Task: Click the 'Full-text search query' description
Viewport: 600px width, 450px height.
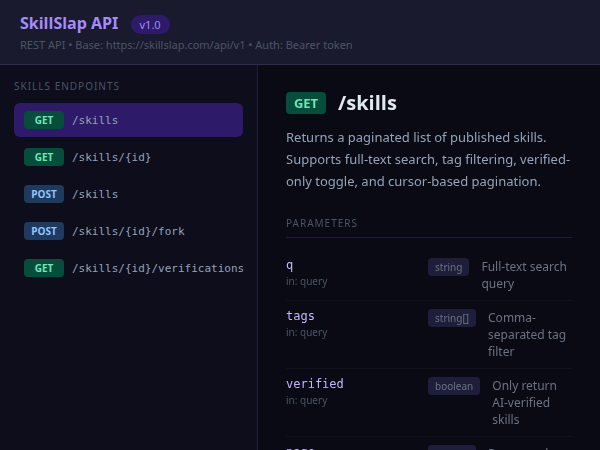Action: tap(523, 275)
